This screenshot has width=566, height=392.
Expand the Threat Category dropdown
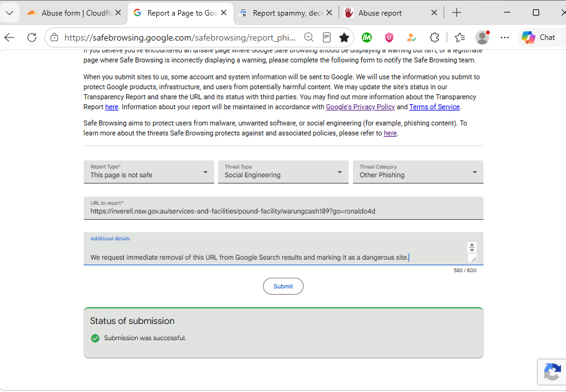tap(418, 172)
